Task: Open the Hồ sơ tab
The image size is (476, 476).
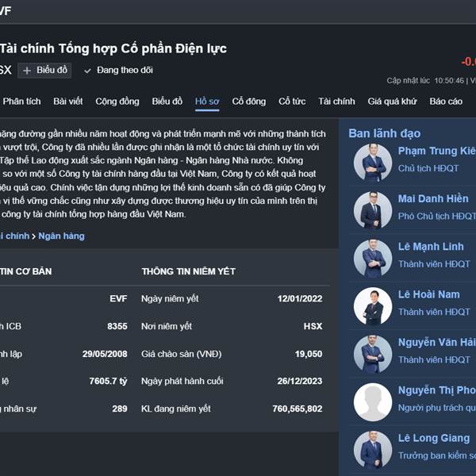Action: 207,102
